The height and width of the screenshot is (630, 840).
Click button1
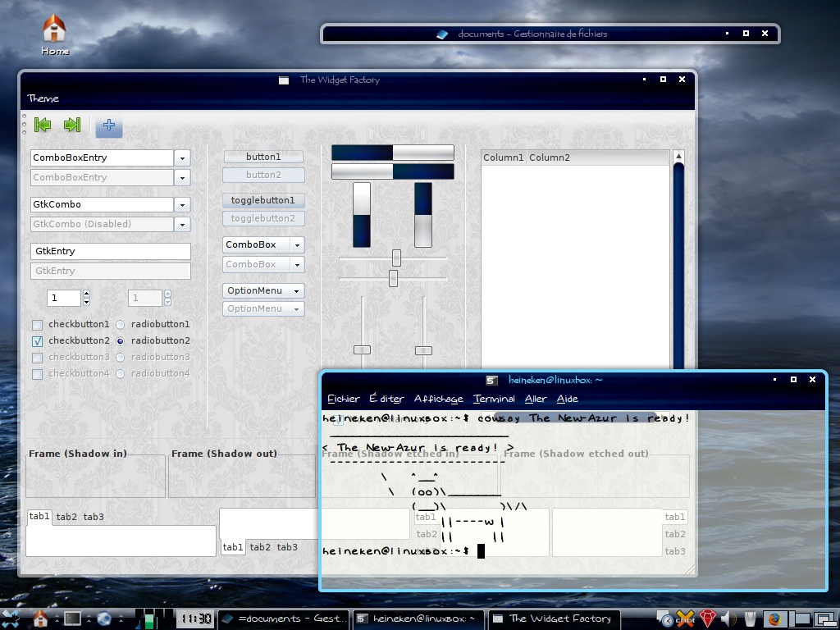point(263,157)
